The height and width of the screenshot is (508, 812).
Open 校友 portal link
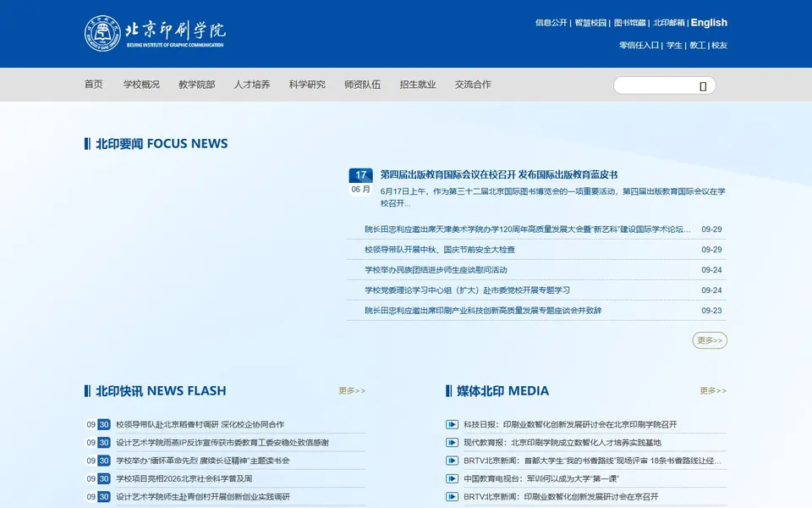click(x=719, y=46)
